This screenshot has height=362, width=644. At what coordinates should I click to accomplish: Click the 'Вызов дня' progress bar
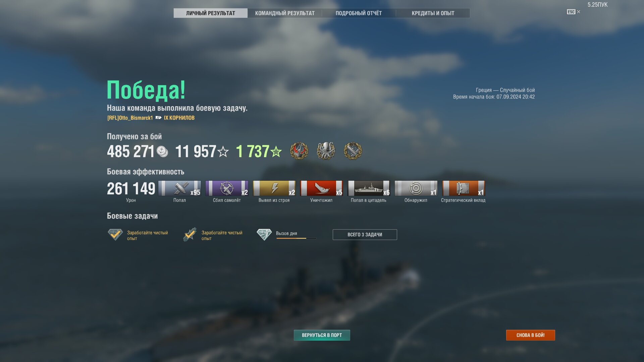click(296, 238)
